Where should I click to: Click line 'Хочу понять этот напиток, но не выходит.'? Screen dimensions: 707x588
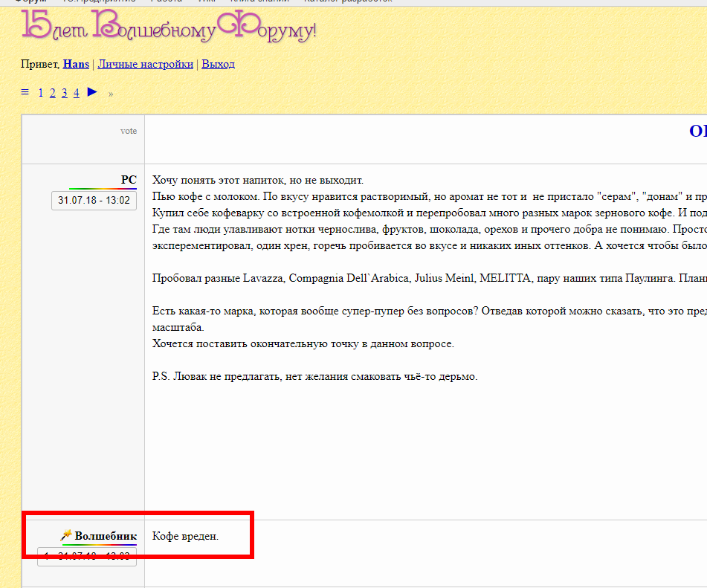(258, 181)
